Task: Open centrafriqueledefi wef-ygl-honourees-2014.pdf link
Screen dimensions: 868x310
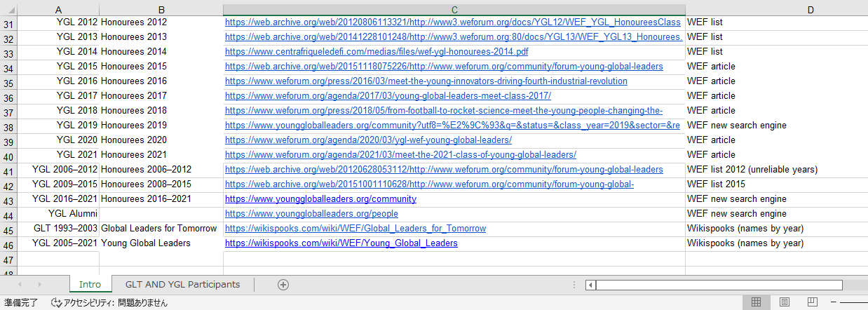Action: (377, 52)
